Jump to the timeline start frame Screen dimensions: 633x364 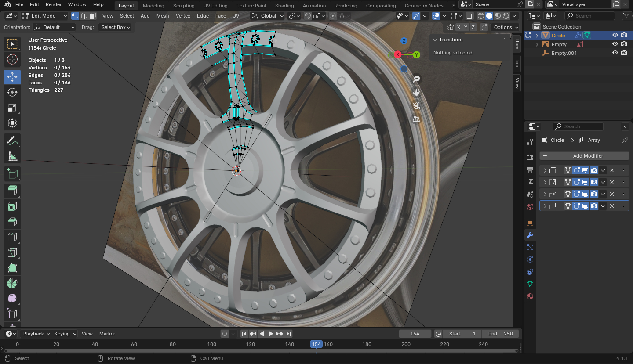(244, 334)
